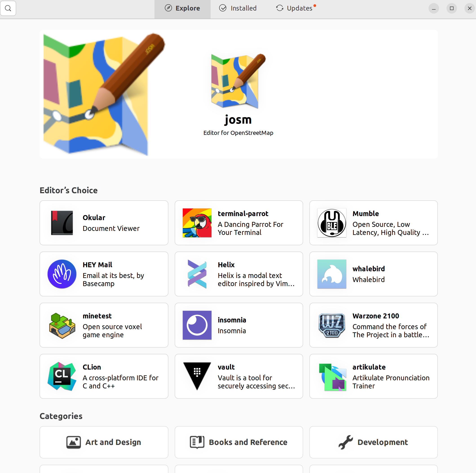Open the whalebird app icon
The width and height of the screenshot is (476, 473).
[x=332, y=274]
